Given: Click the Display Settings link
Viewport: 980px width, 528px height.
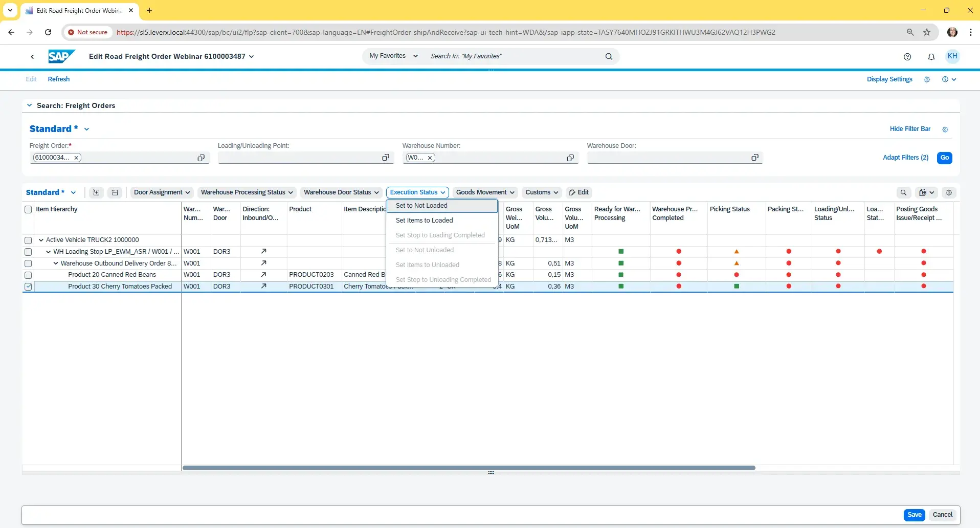Looking at the screenshot, I should click(x=889, y=79).
